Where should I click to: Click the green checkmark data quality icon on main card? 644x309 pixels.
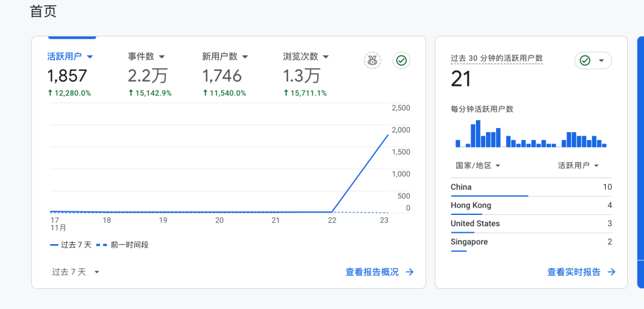pos(401,61)
